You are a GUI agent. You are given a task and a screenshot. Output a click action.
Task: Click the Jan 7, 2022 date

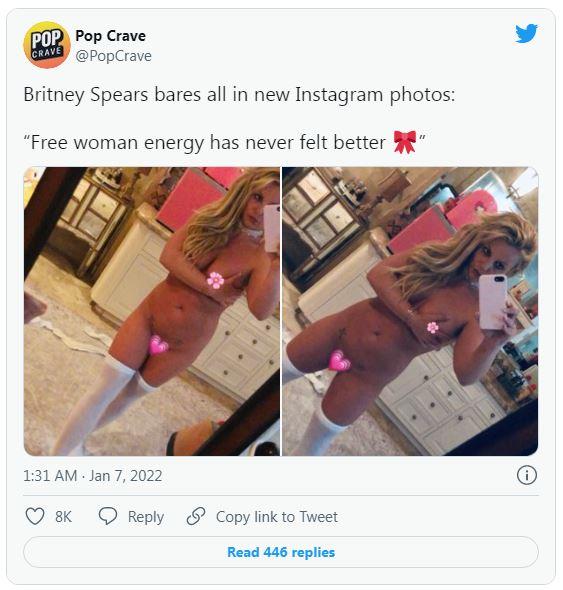coord(125,476)
